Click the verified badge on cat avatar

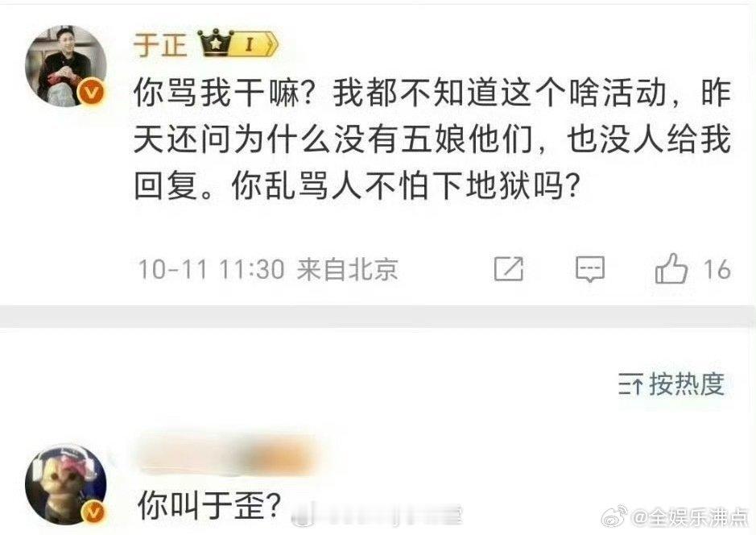[93, 512]
